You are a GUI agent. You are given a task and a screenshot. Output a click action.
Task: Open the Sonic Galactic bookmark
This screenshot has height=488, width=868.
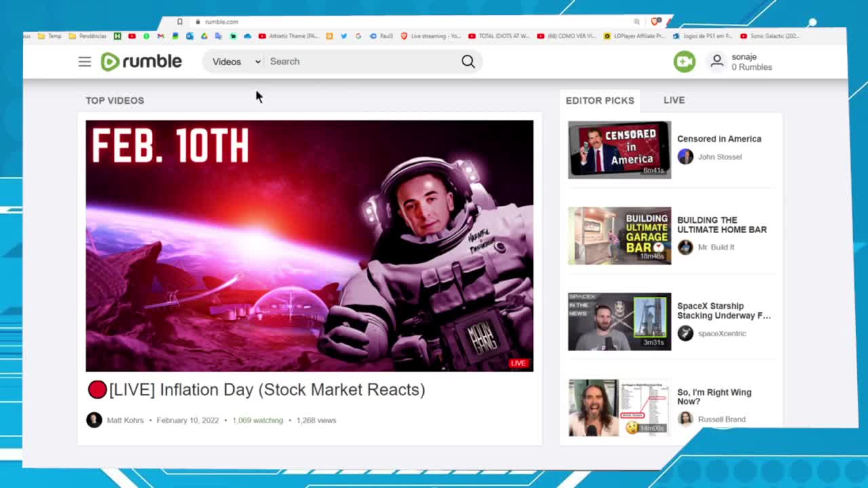(770, 36)
